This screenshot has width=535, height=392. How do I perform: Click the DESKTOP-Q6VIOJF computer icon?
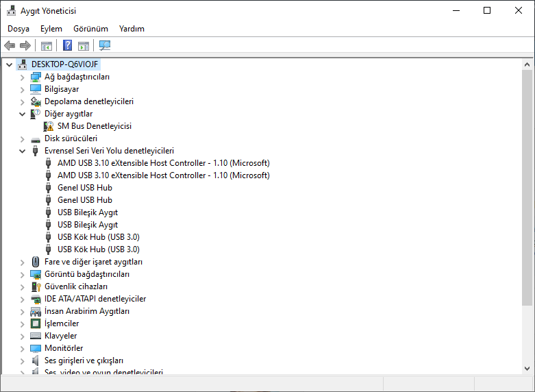22,64
